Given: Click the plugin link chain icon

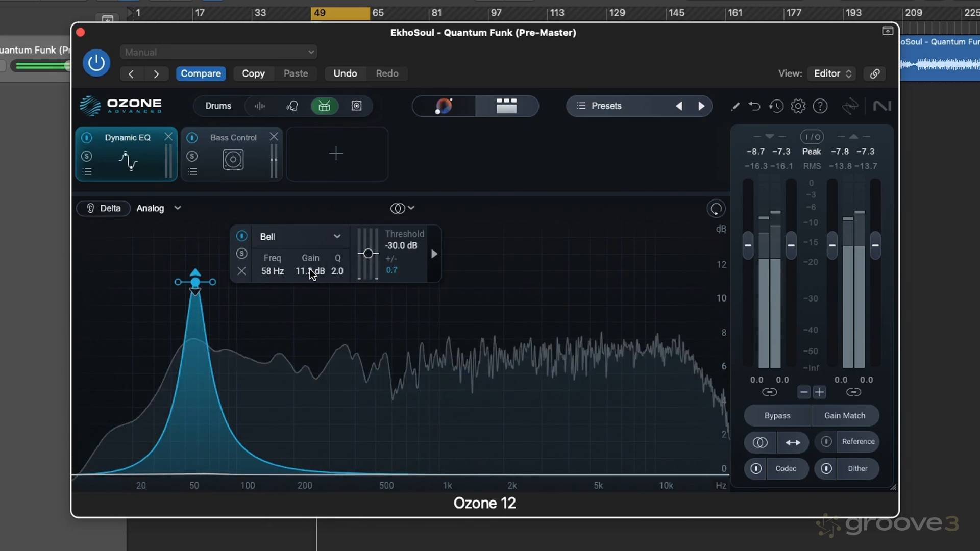Looking at the screenshot, I should pos(875,73).
